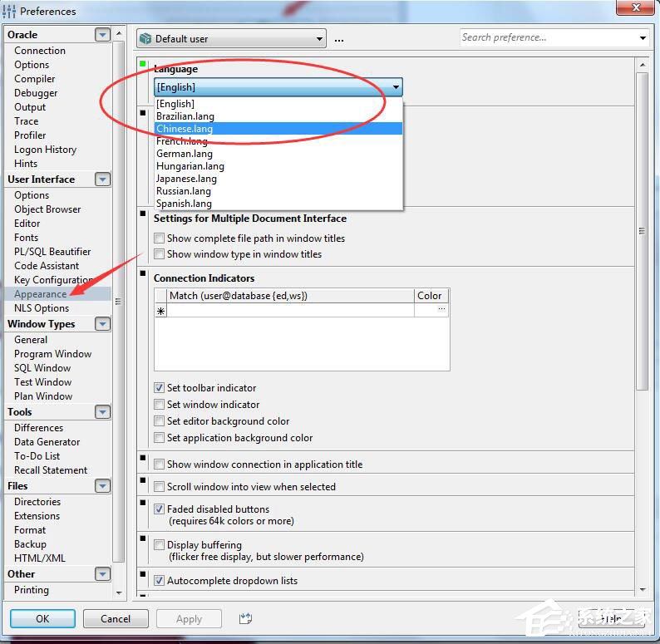Select Hungarian.lang from language list
The image size is (660, 644).
pos(278,166)
